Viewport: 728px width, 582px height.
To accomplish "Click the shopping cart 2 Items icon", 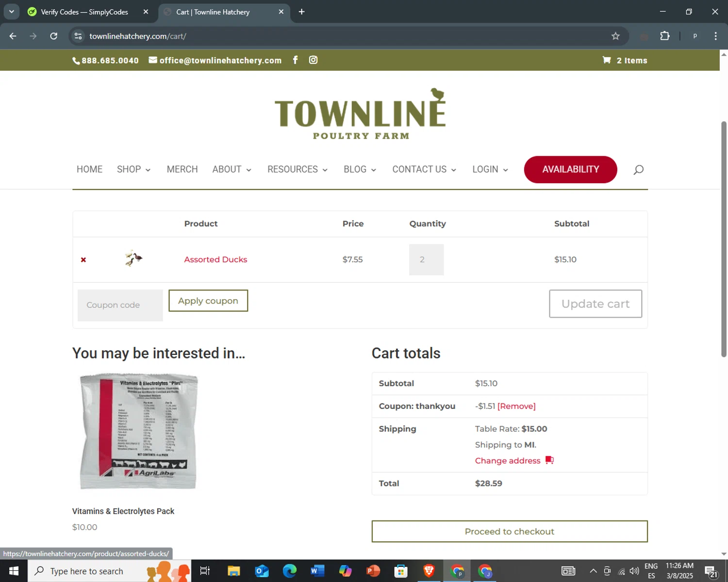I will point(625,60).
